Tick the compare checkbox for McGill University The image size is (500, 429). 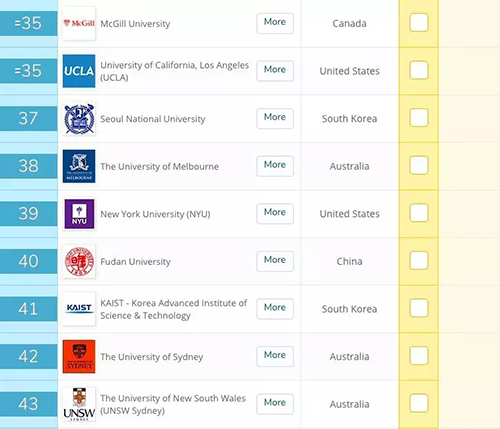tap(419, 23)
